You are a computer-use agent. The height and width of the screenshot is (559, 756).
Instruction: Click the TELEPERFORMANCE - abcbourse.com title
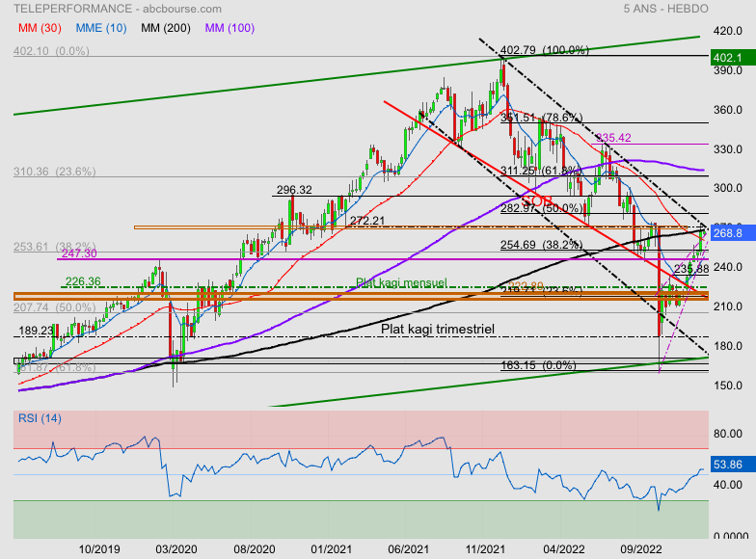pyautogui.click(x=118, y=9)
